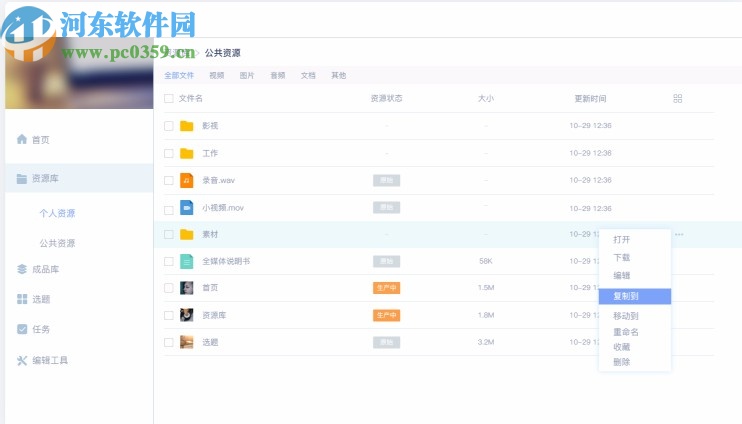Open the 资源库 image thumbnail in file list

[x=187, y=315]
